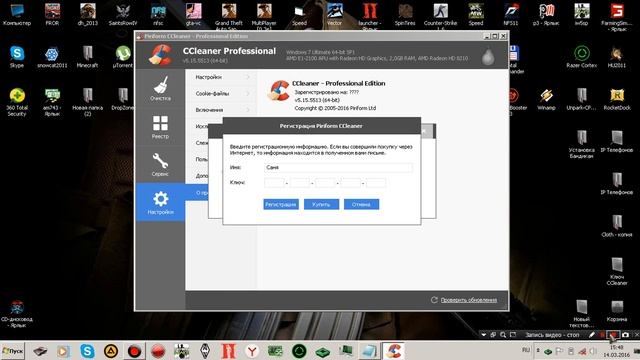The image size is (640, 360).
Task: Select the Winamp desktop icon
Action: [546, 99]
